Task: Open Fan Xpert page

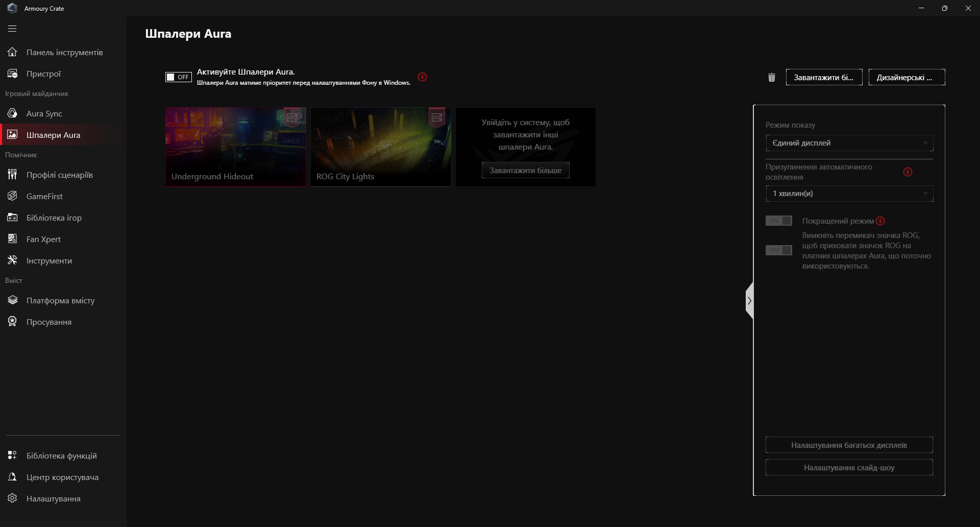Action: [x=63, y=239]
